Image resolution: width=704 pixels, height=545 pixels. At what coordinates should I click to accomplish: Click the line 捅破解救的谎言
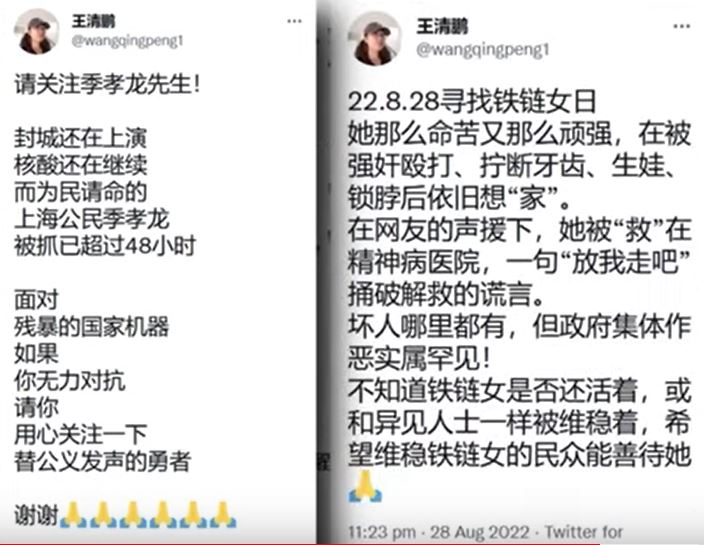[x=446, y=294]
